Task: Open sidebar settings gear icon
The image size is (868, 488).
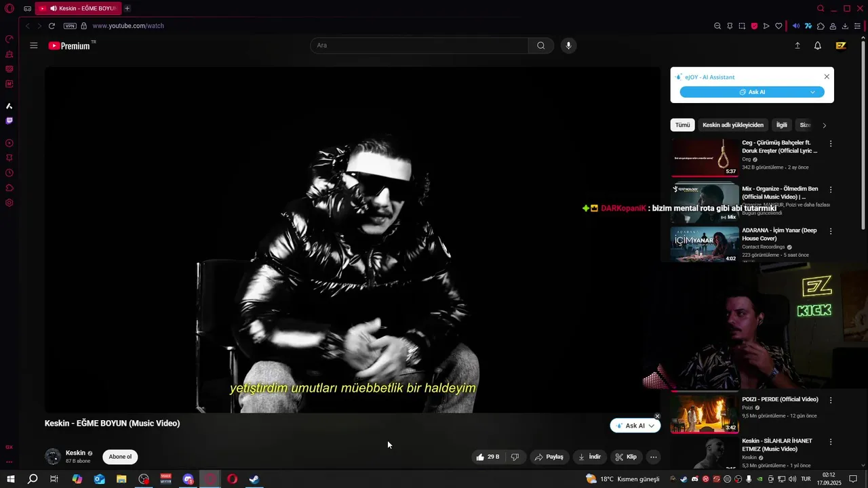Action: [x=9, y=203]
